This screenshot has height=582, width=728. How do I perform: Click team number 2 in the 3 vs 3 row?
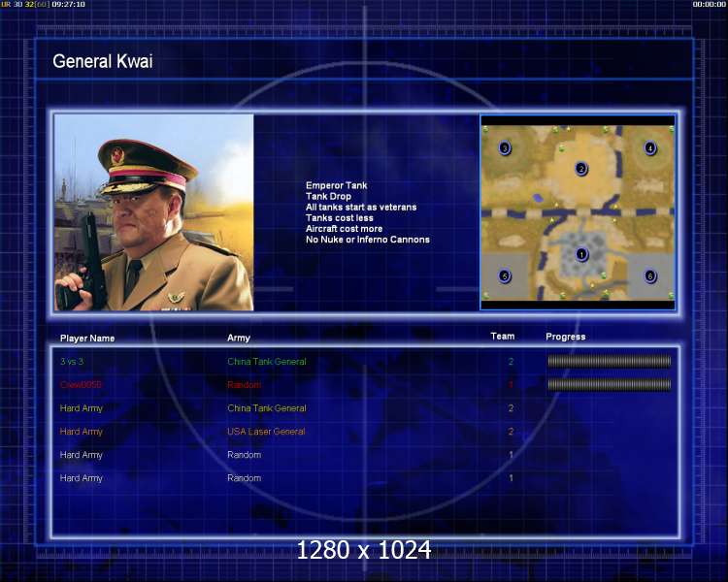(x=511, y=362)
